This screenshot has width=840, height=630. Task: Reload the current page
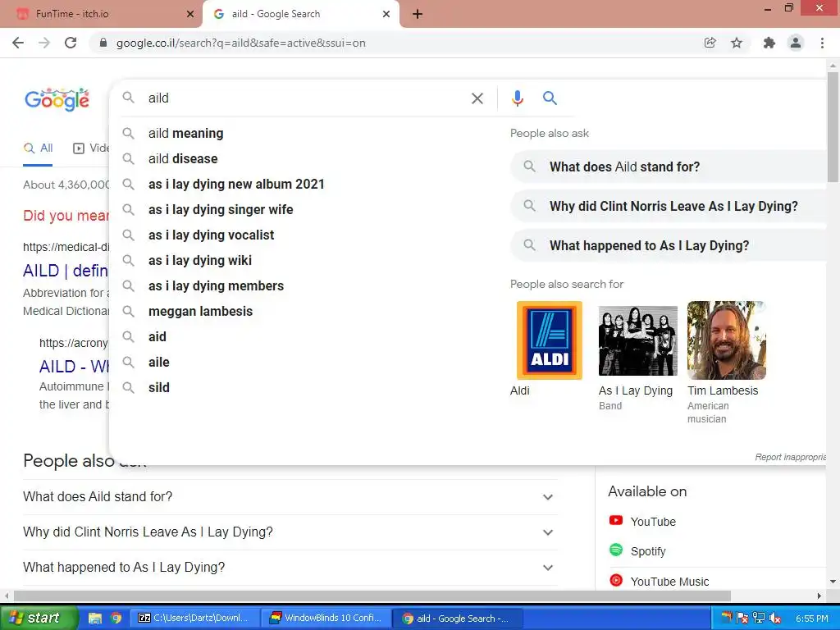pyautogui.click(x=71, y=43)
